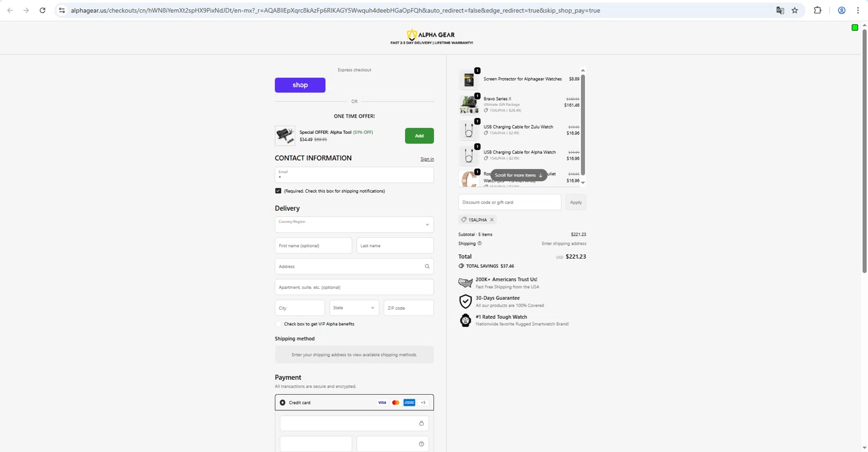Click the shipping help question mark icon
This screenshot has height=452, width=868.
(479, 244)
